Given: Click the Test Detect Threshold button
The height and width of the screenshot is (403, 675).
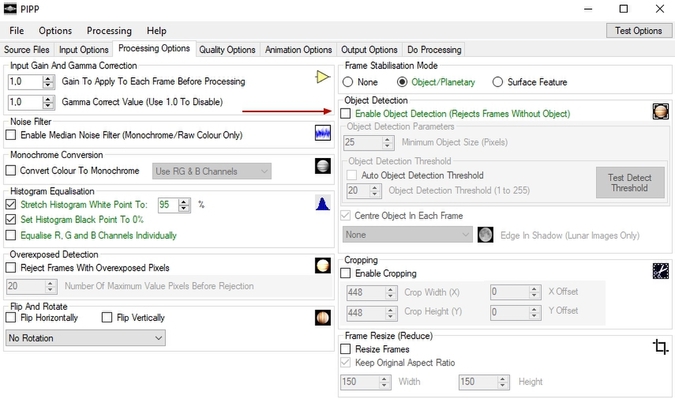Looking at the screenshot, I should (630, 182).
